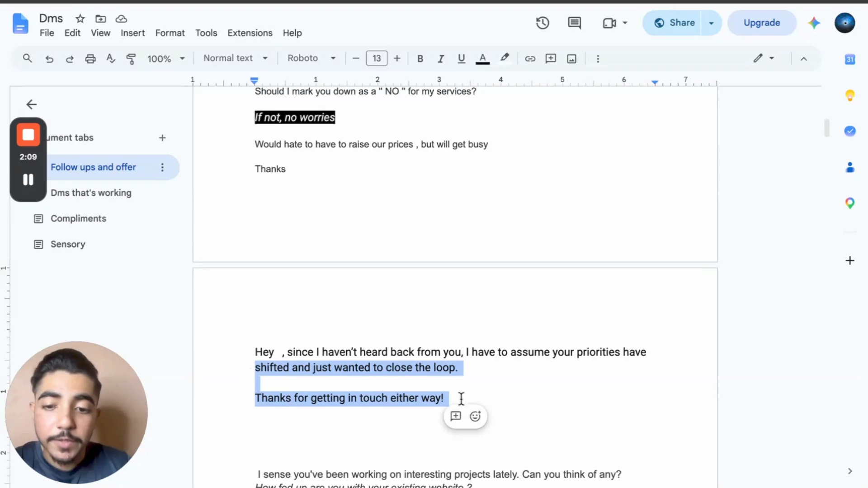Click the Google Meet camera icon
This screenshot has width=868, height=488.
[x=609, y=23]
